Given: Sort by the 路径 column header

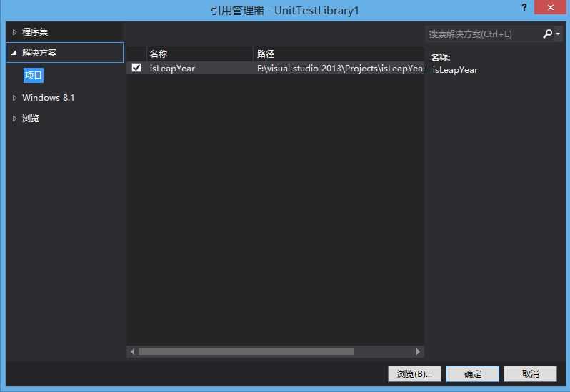Looking at the screenshot, I should (x=339, y=54).
